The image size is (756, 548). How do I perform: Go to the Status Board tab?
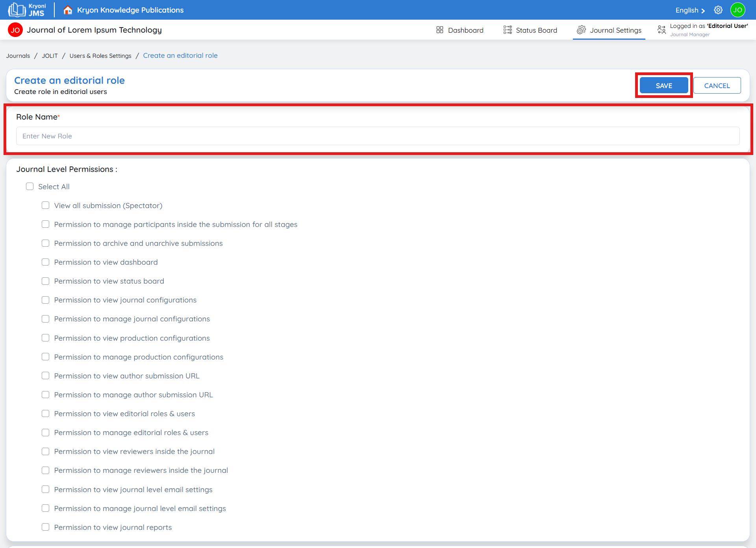click(x=536, y=30)
